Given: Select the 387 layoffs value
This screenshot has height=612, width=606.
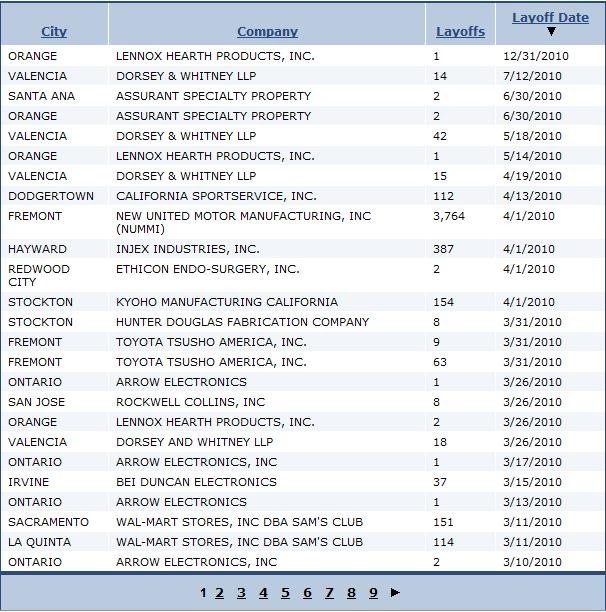Looking at the screenshot, I should [443, 249].
